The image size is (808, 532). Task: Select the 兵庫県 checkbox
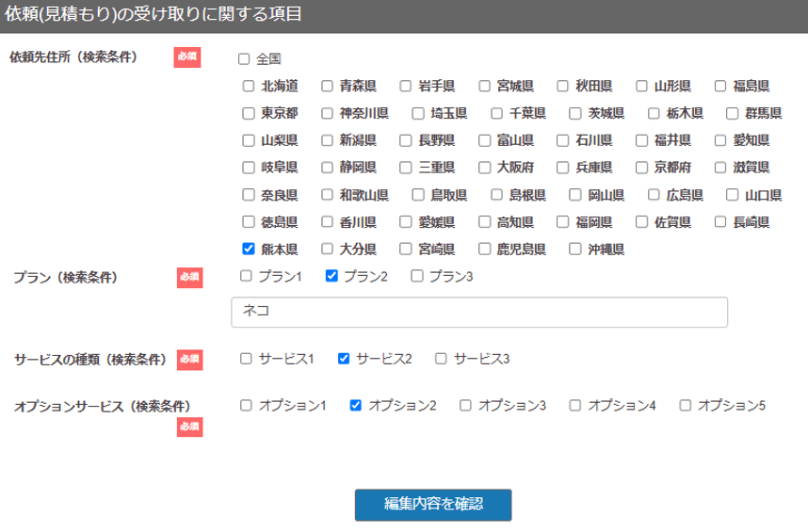[563, 168]
